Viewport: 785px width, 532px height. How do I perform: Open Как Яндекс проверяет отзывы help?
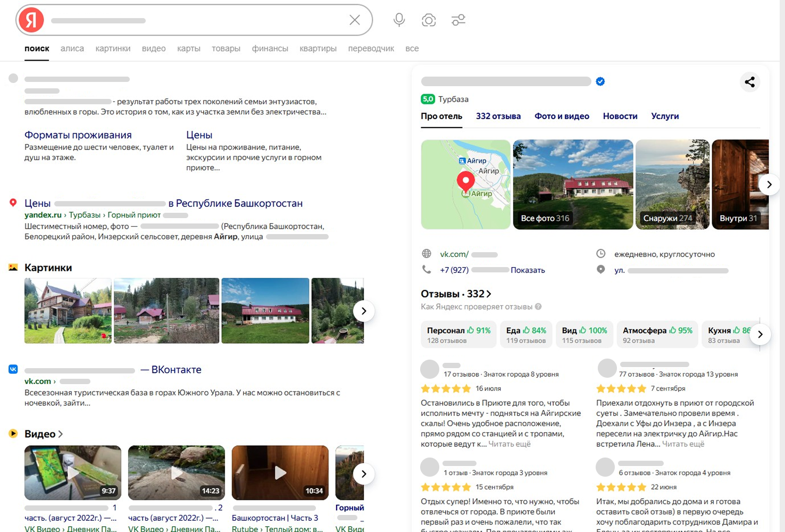click(x=481, y=307)
